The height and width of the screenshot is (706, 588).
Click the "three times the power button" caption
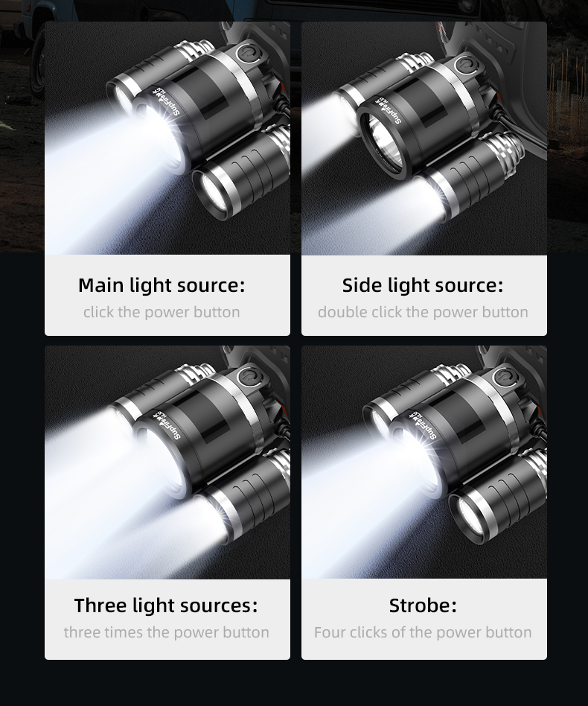click(x=167, y=632)
